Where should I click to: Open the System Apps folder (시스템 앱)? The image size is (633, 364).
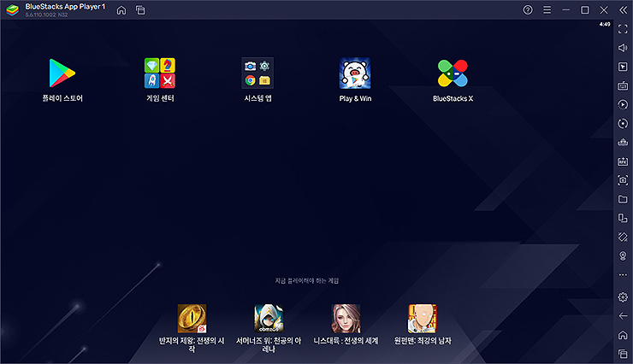[257, 73]
